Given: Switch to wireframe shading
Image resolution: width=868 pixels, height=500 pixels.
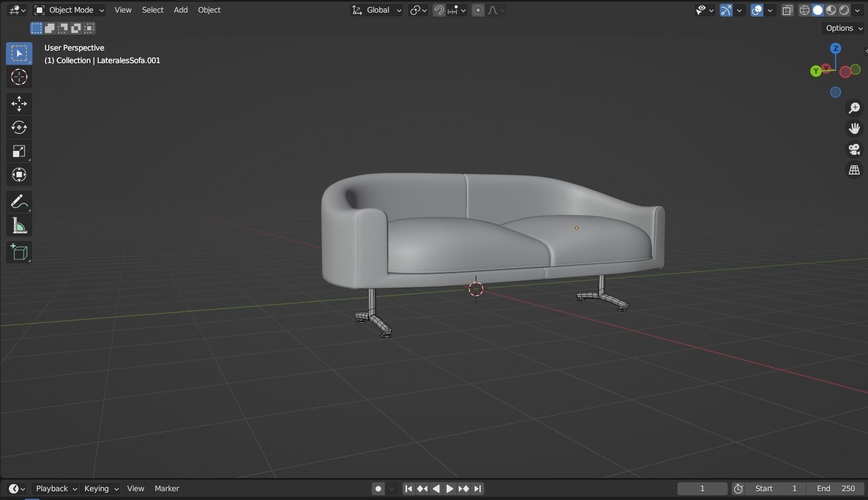Looking at the screenshot, I should click(805, 10).
